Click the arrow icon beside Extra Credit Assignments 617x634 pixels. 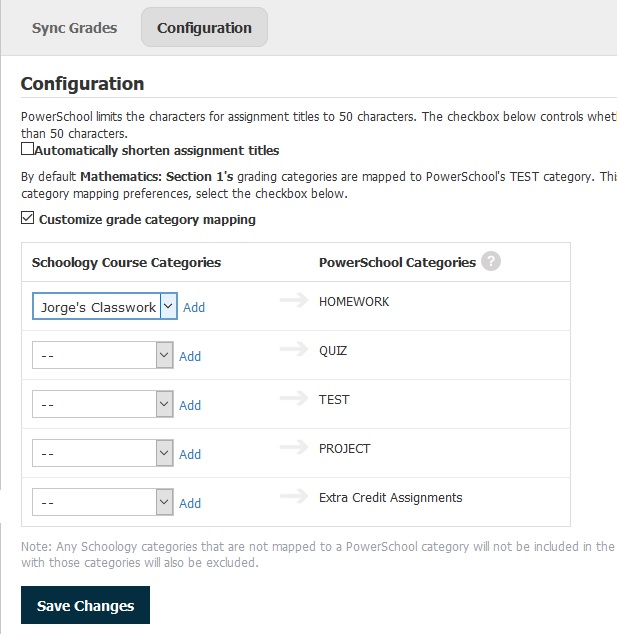pyautogui.click(x=294, y=497)
